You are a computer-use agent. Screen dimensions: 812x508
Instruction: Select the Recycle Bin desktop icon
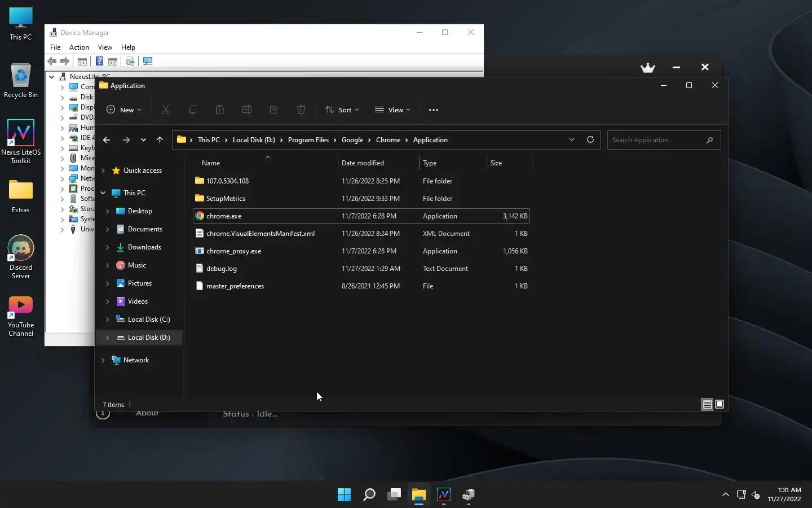pyautogui.click(x=21, y=81)
